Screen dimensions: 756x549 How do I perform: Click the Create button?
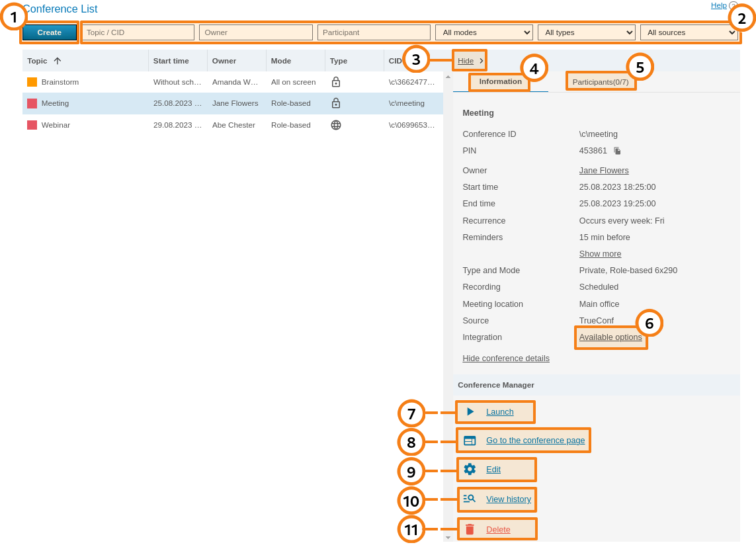pos(49,32)
